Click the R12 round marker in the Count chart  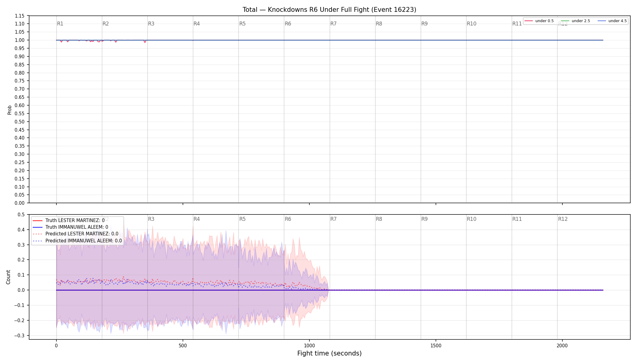(x=563, y=219)
